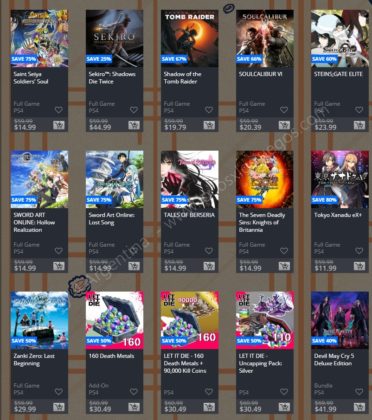Add SOULCALIBUR VI to cart
This screenshot has height=420, width=372.
point(284,125)
